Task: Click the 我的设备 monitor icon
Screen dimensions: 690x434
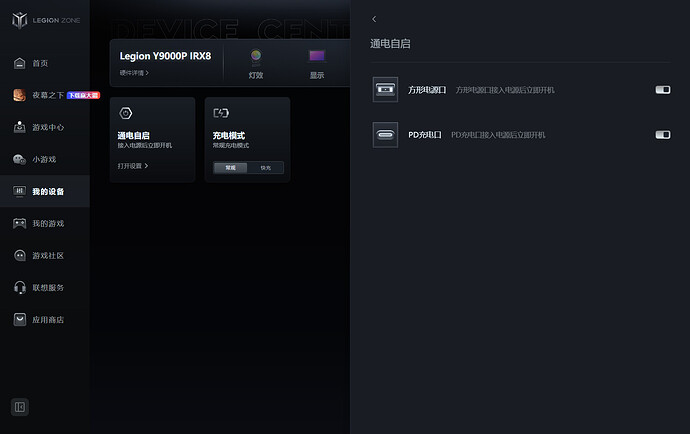Action: pos(19,191)
